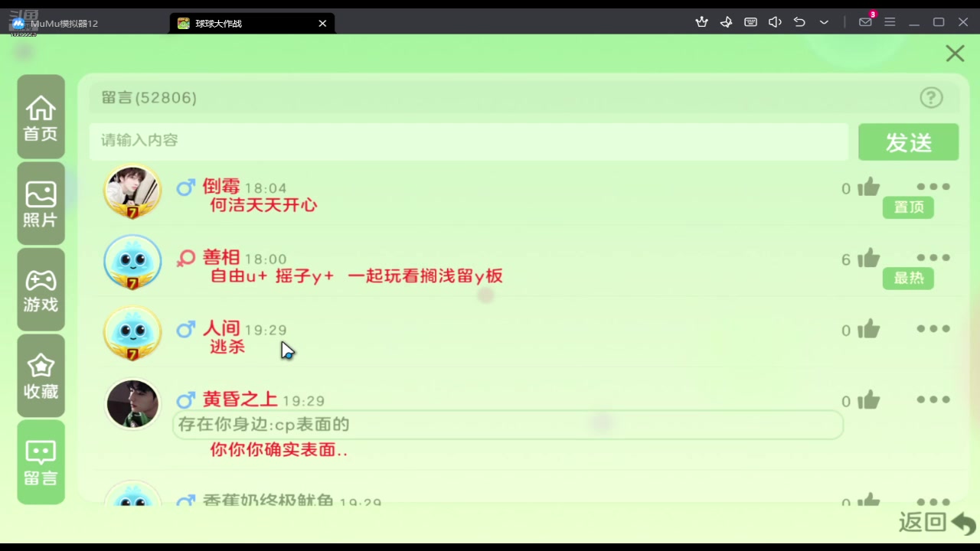Click the username 倒霉
This screenshot has height=551, width=980.
click(221, 187)
